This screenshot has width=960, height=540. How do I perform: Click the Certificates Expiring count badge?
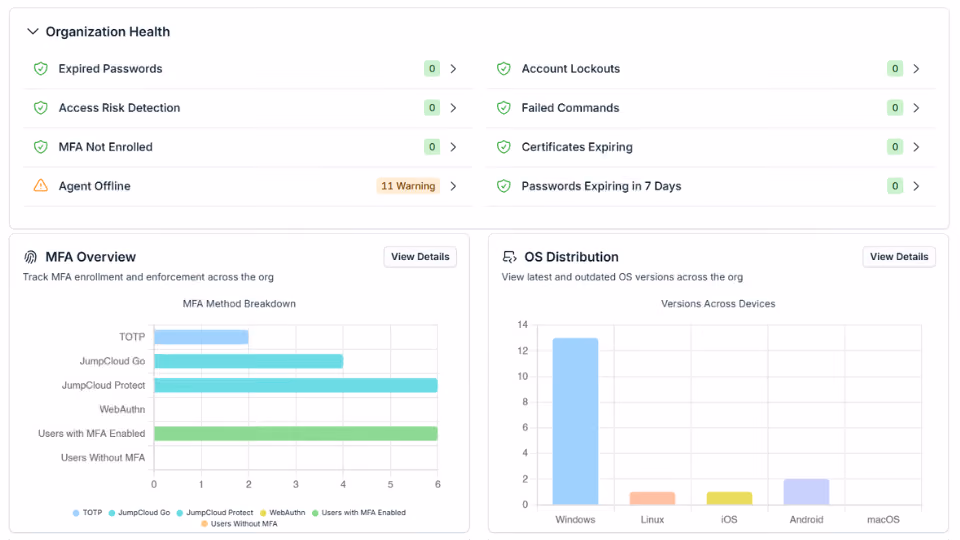(894, 147)
